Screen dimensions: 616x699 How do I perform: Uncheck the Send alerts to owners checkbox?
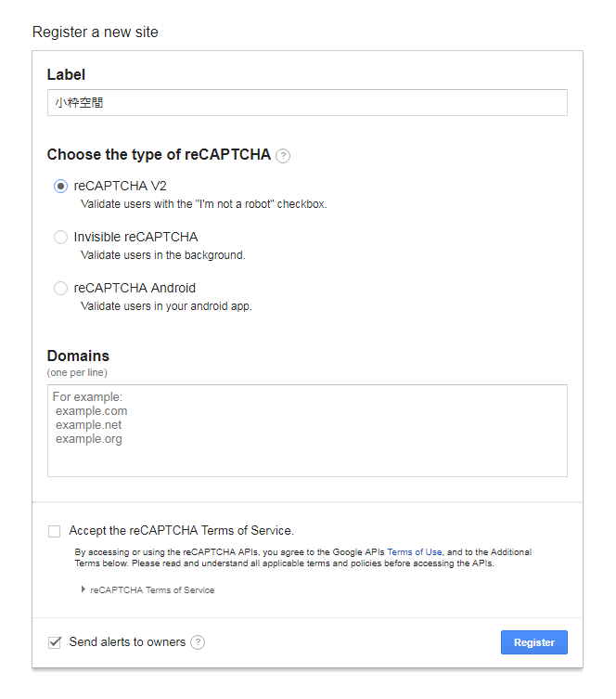point(55,642)
